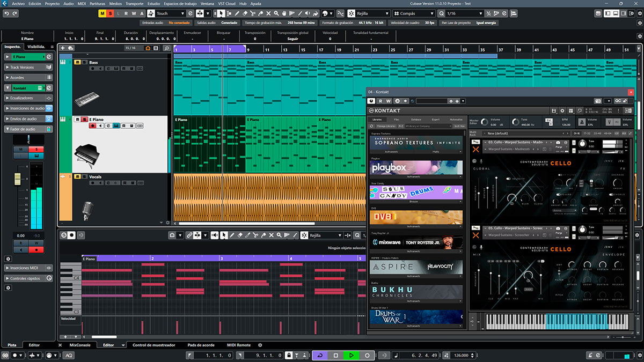Viewport: 644px width, 362px height.
Task: Select the Erase tool in top toolbar
Action: [245, 13]
